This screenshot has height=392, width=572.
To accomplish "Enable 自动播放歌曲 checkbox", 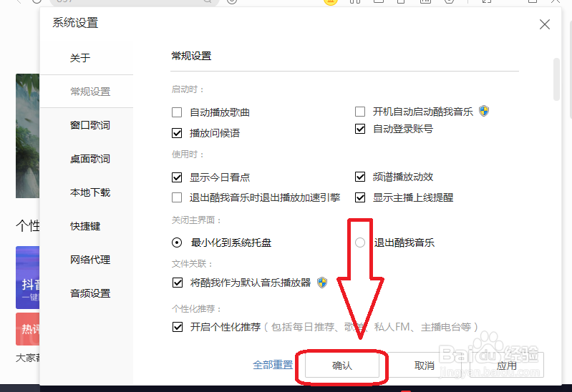I will [x=177, y=112].
